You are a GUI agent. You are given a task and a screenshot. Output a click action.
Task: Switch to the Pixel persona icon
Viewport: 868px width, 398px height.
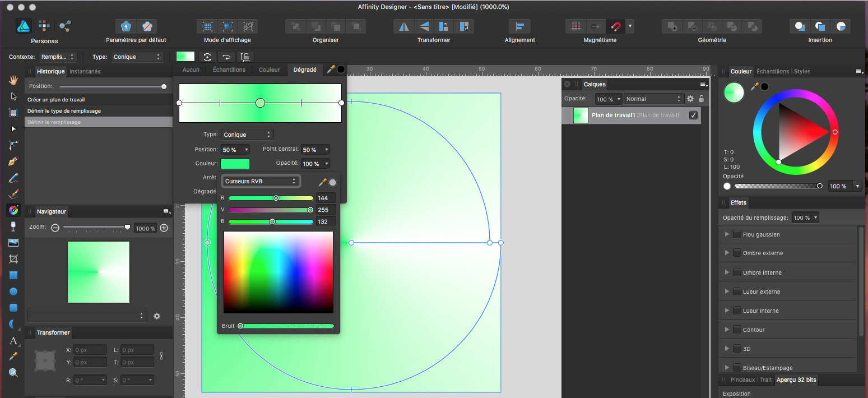point(44,26)
